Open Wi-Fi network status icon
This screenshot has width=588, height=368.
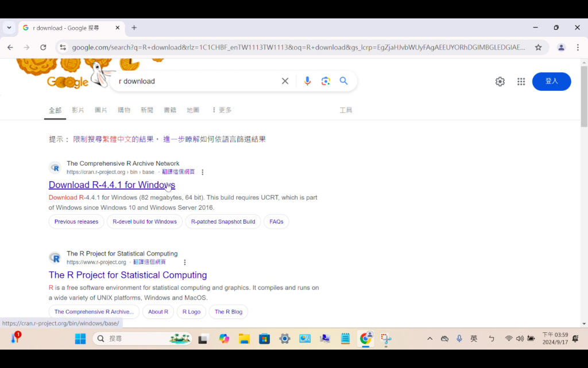click(x=509, y=339)
